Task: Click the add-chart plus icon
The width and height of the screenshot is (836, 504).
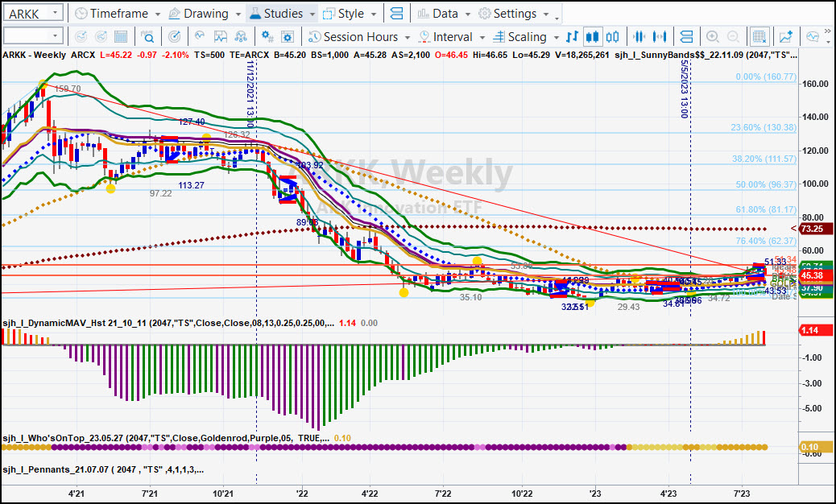Action: pos(786,36)
